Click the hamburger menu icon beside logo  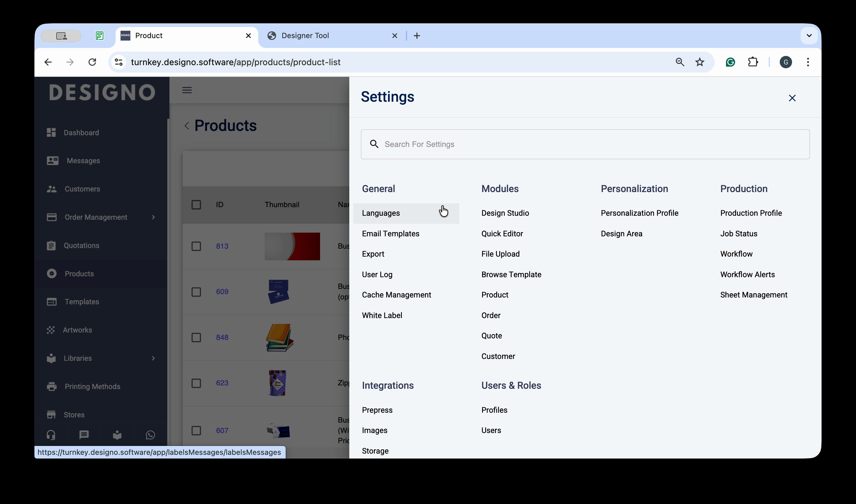pos(187,90)
